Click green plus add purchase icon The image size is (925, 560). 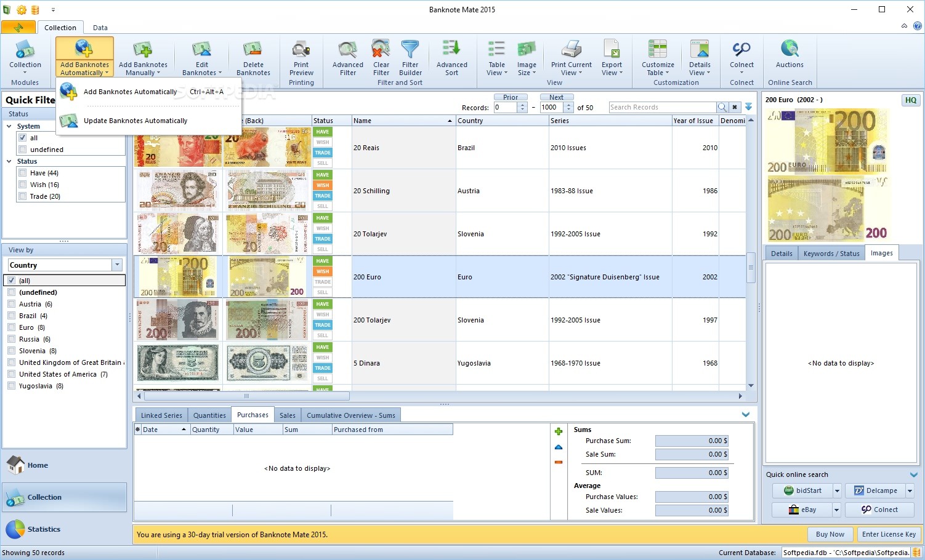tap(559, 431)
